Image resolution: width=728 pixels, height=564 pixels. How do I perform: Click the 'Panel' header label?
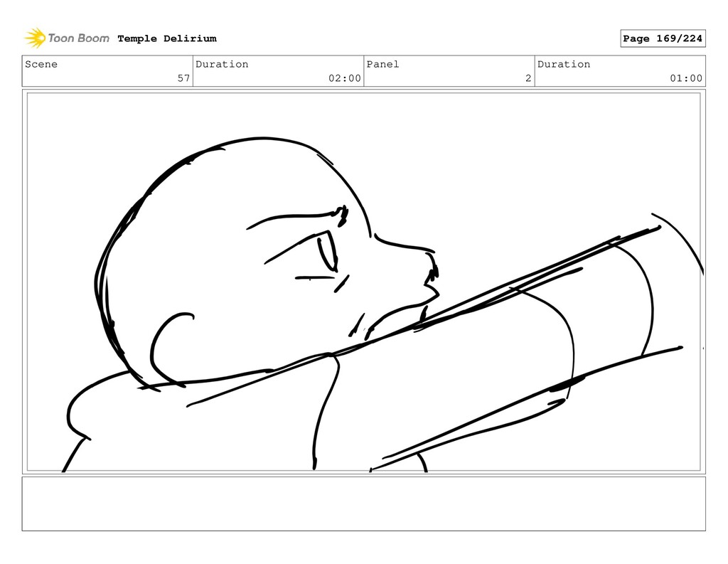click(x=382, y=64)
